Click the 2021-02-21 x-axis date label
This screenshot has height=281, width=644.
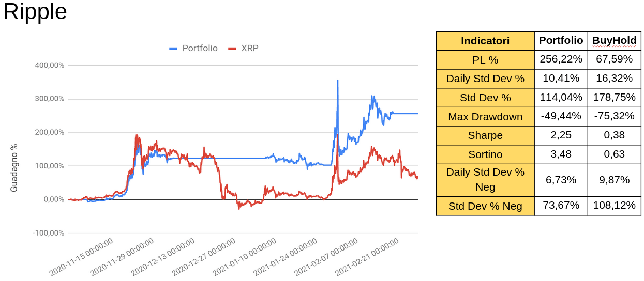click(x=367, y=257)
